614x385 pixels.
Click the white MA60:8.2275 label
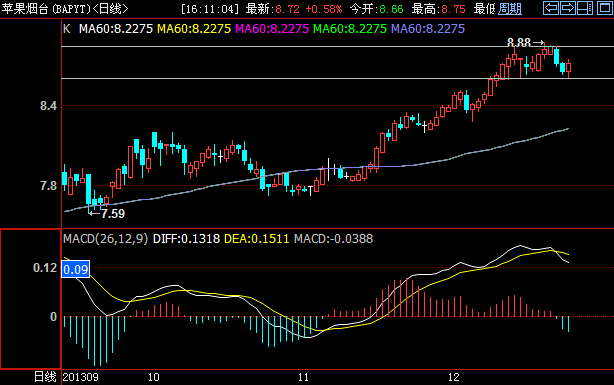pos(116,29)
